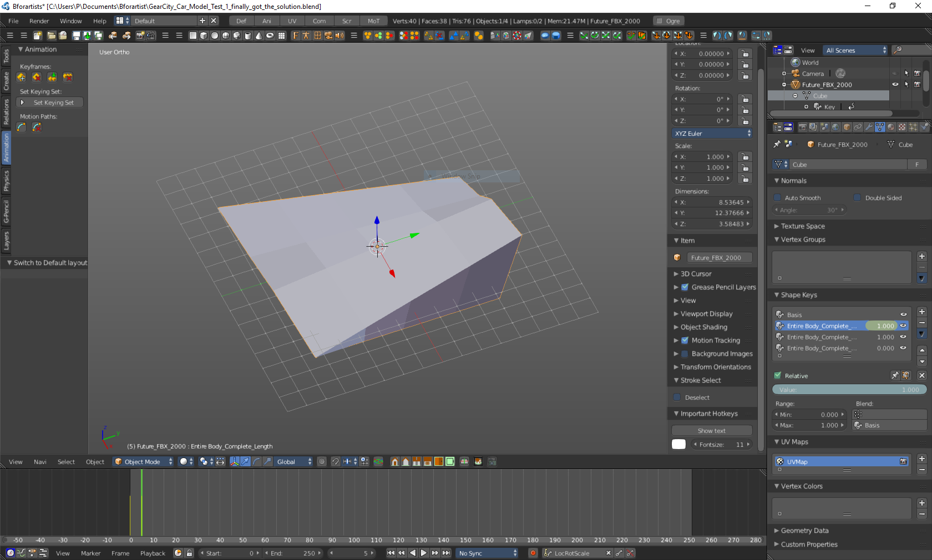
Task: Add a new shape key with plus button
Action: point(921,312)
